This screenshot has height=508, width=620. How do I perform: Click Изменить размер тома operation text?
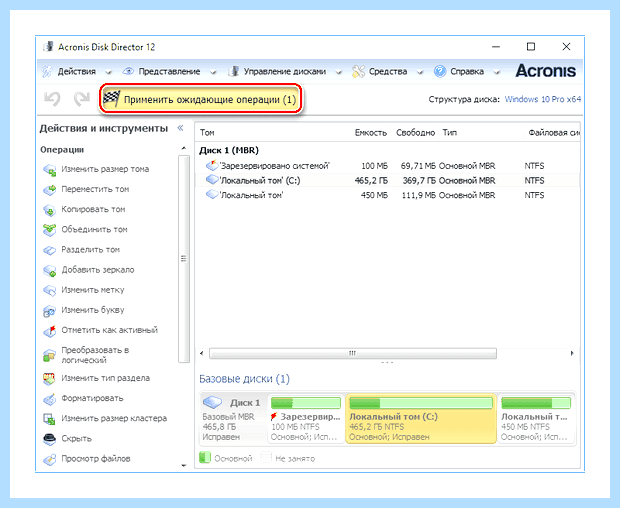[x=105, y=169]
